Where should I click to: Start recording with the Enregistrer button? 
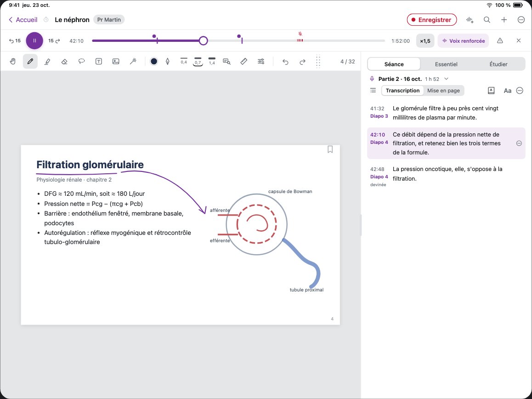[432, 20]
